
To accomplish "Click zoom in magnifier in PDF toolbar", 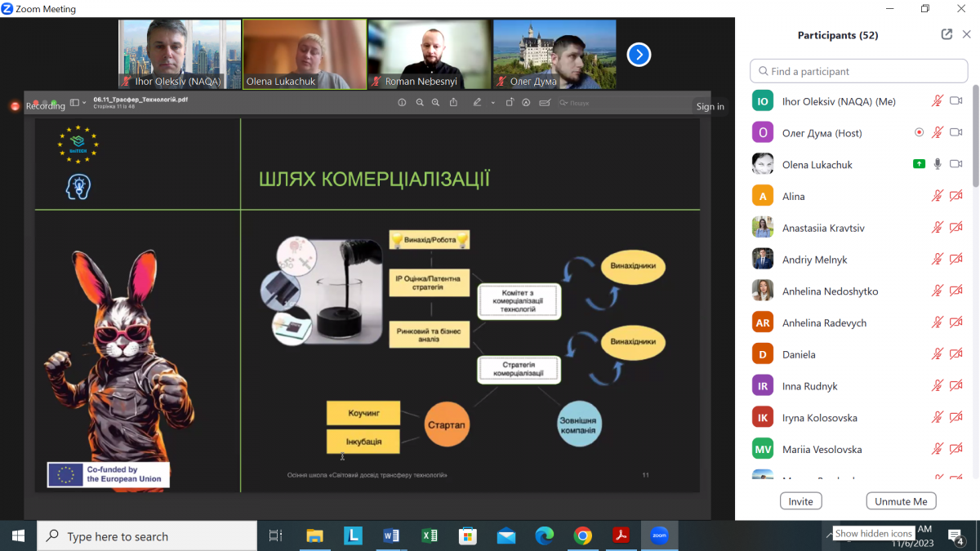I will click(435, 103).
